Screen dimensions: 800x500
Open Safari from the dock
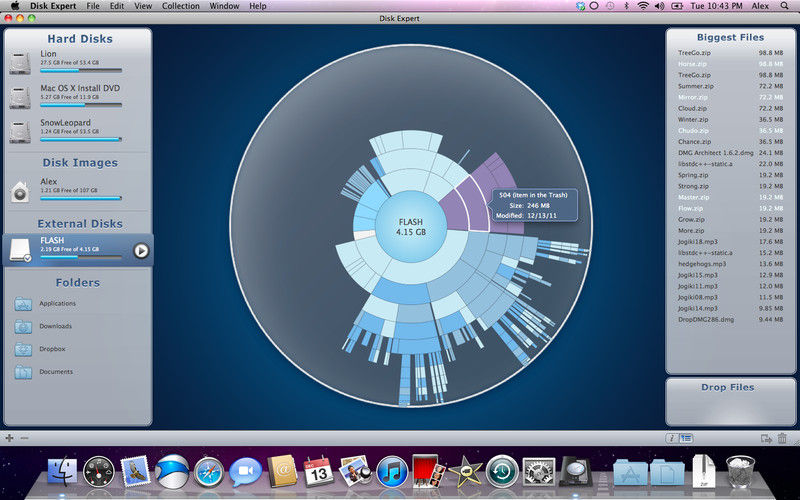point(209,471)
